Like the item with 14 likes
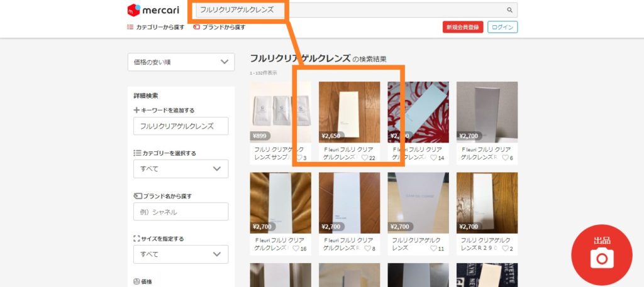Image resolution: width=644 pixels, height=287 pixels. point(434,158)
